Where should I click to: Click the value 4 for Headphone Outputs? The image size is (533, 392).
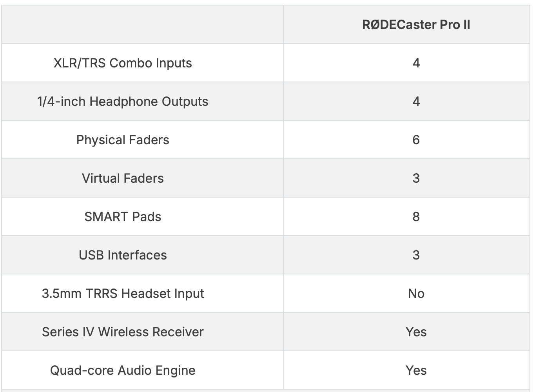coord(416,102)
